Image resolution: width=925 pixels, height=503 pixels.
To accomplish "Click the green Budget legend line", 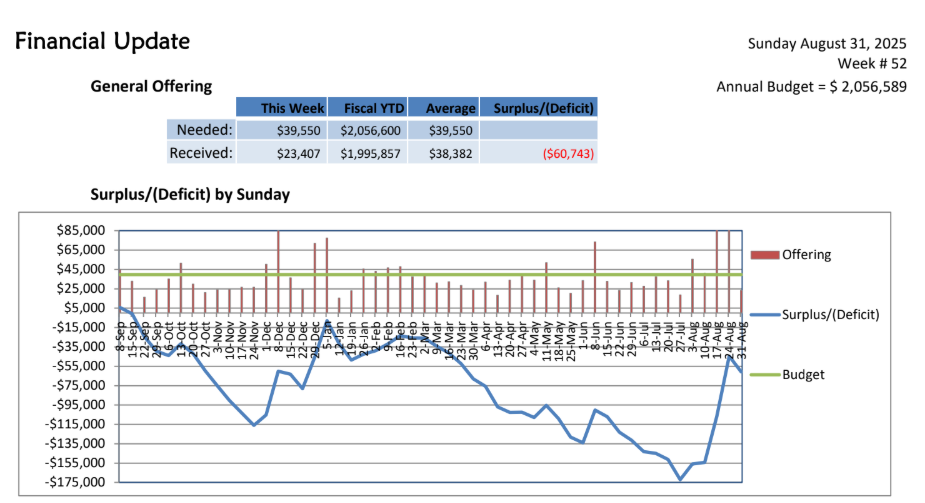I will [763, 374].
